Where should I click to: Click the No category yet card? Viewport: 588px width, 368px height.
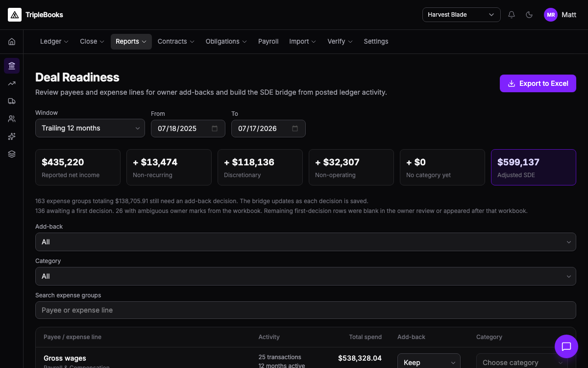click(442, 167)
